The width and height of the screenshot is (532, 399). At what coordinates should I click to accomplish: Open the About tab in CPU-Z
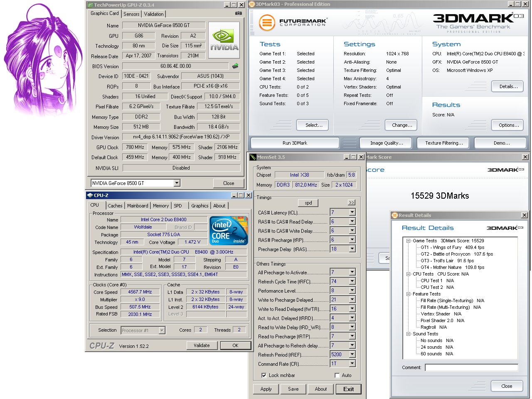[x=219, y=206]
